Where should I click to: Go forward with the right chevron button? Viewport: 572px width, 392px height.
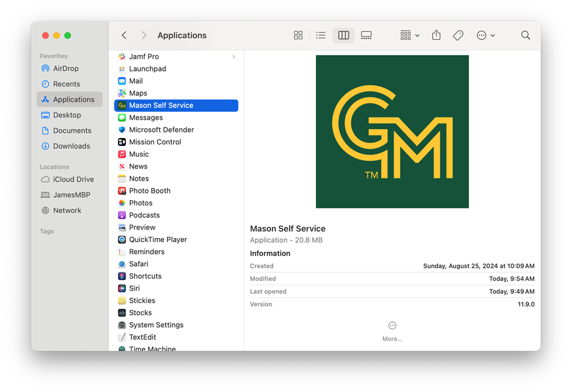point(144,35)
